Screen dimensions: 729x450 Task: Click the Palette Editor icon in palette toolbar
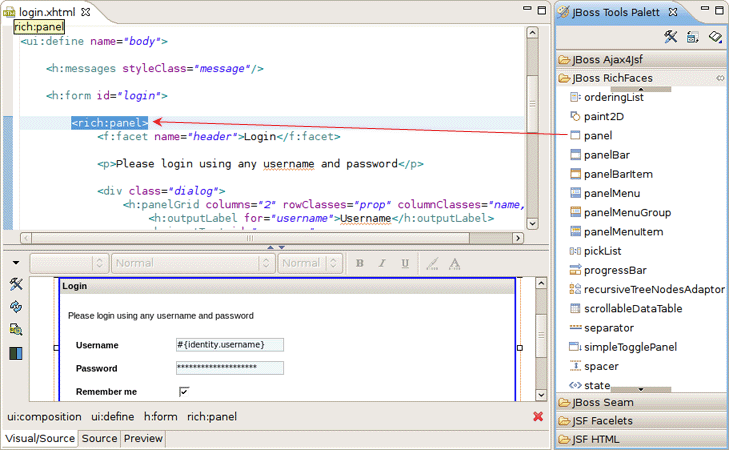671,37
